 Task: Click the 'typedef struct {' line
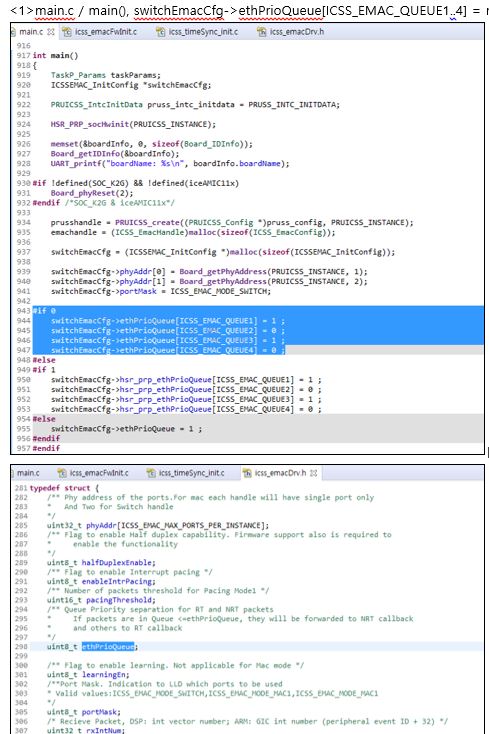64,488
